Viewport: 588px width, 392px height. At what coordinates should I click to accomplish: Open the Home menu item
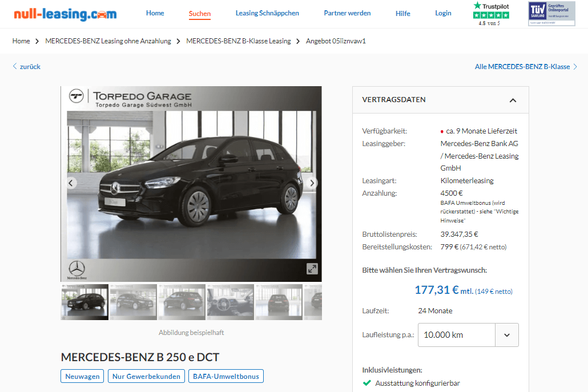(x=155, y=13)
